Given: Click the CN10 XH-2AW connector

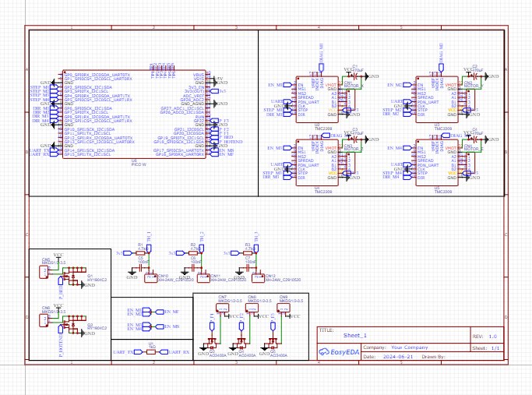Looking at the screenshot, I should pos(150,276).
